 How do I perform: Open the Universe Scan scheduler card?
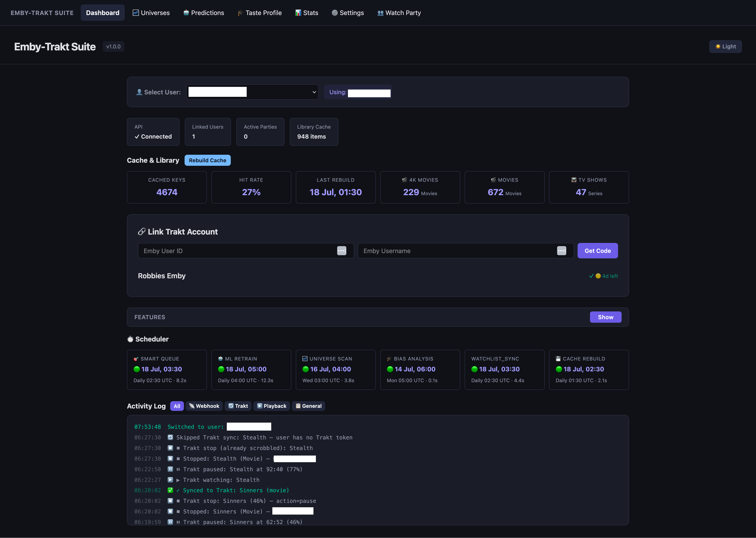[336, 370]
